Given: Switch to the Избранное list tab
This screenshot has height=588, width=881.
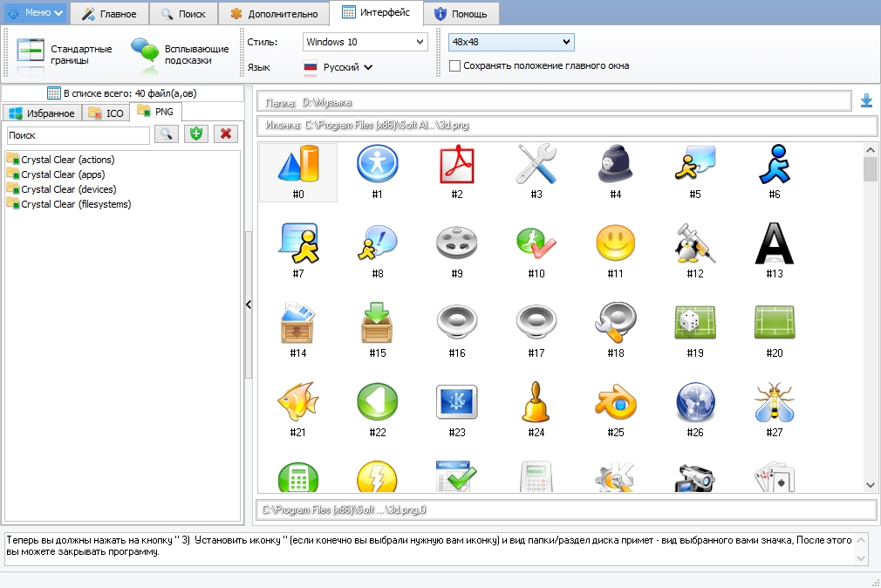Looking at the screenshot, I should [x=42, y=113].
